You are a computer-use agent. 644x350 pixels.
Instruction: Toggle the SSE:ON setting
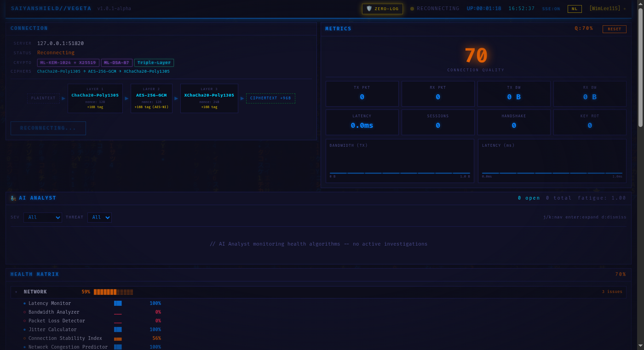551,8
